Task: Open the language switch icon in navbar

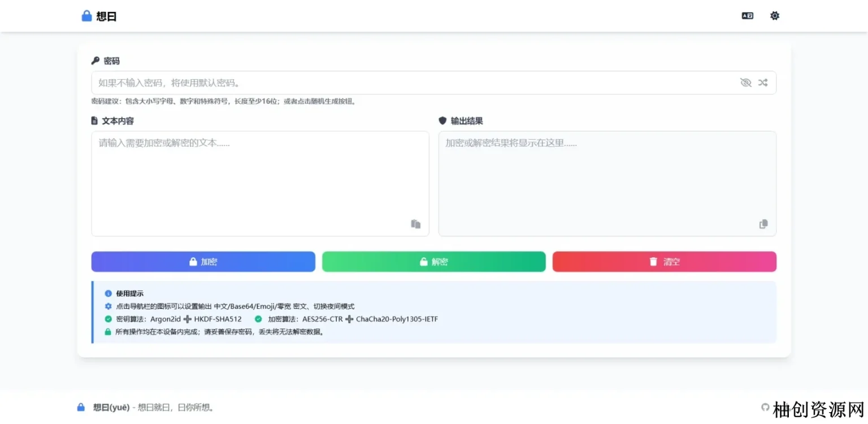Action: pyautogui.click(x=747, y=16)
